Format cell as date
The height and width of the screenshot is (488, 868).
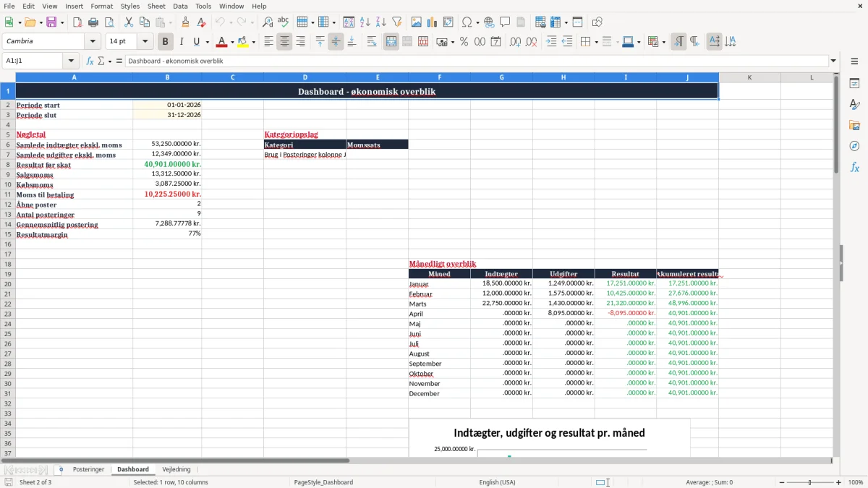(495, 42)
